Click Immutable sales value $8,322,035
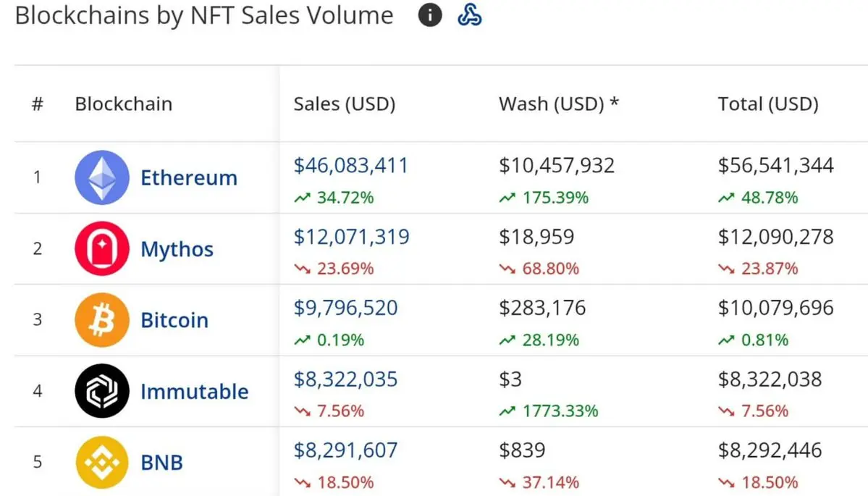 (345, 379)
